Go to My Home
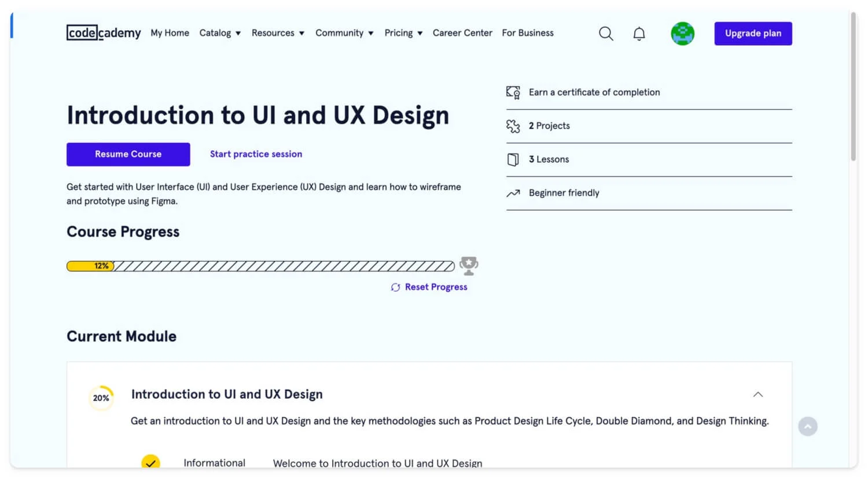868x478 pixels. pos(170,33)
